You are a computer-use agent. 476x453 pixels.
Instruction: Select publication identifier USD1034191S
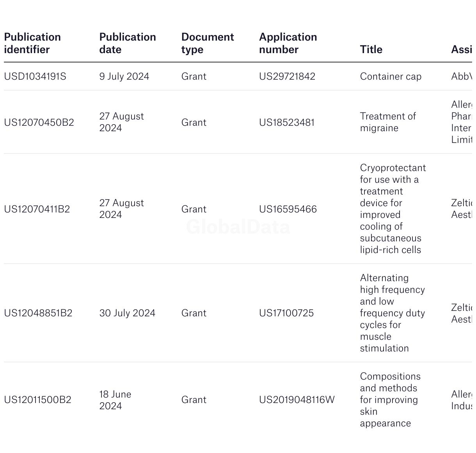(35, 77)
